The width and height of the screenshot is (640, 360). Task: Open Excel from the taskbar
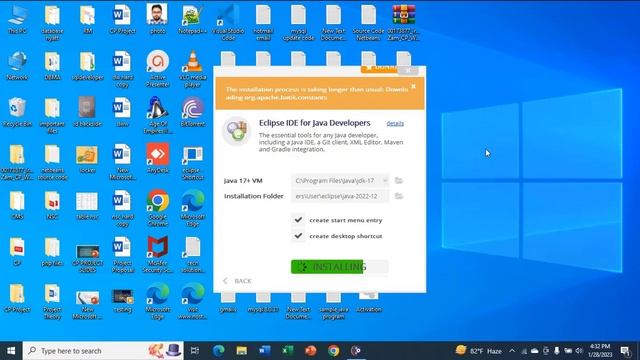click(287, 351)
